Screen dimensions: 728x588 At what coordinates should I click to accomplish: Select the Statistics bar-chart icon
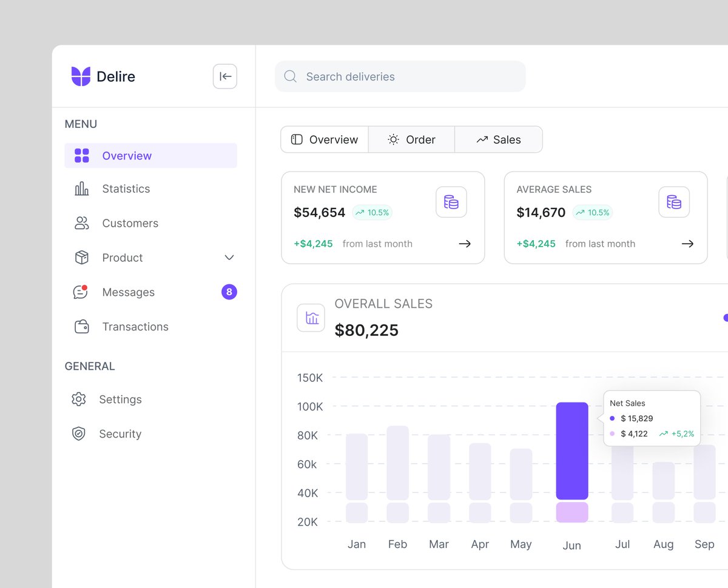81,189
